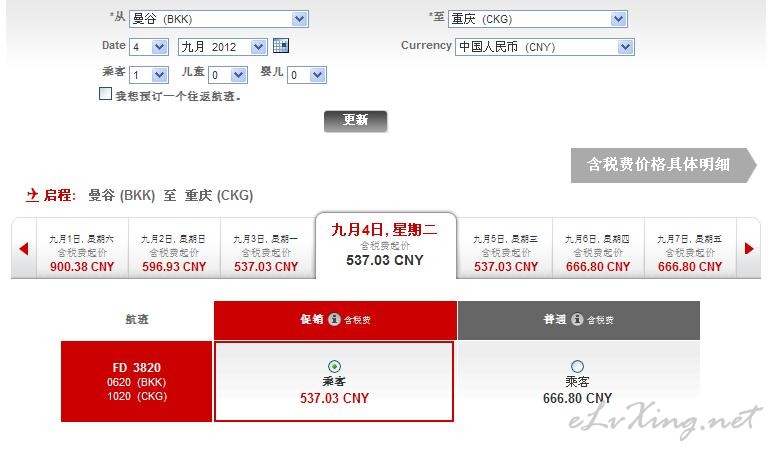Click info icon in promo fare header
The width and height of the screenshot is (773, 453).
pyautogui.click(x=334, y=319)
